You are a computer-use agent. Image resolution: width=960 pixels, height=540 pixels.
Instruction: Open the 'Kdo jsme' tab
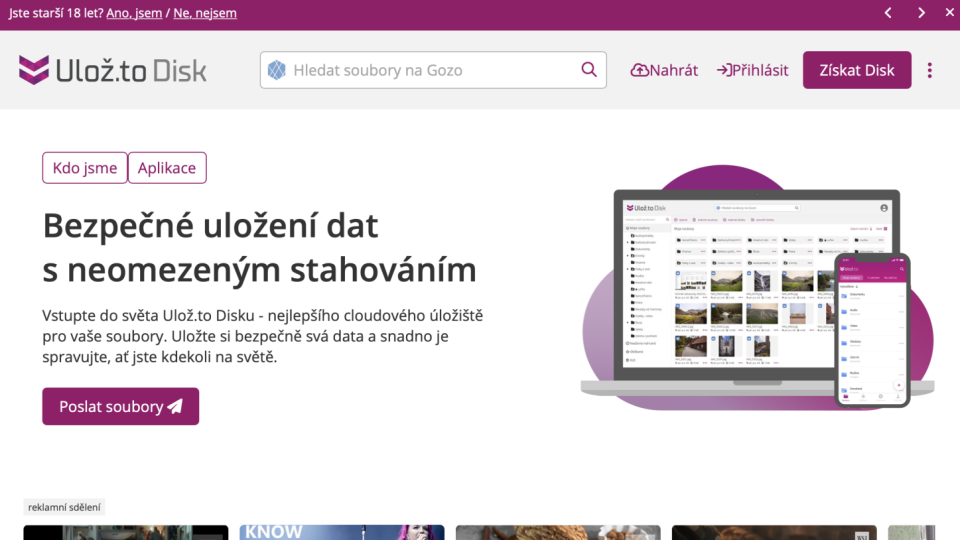84,168
